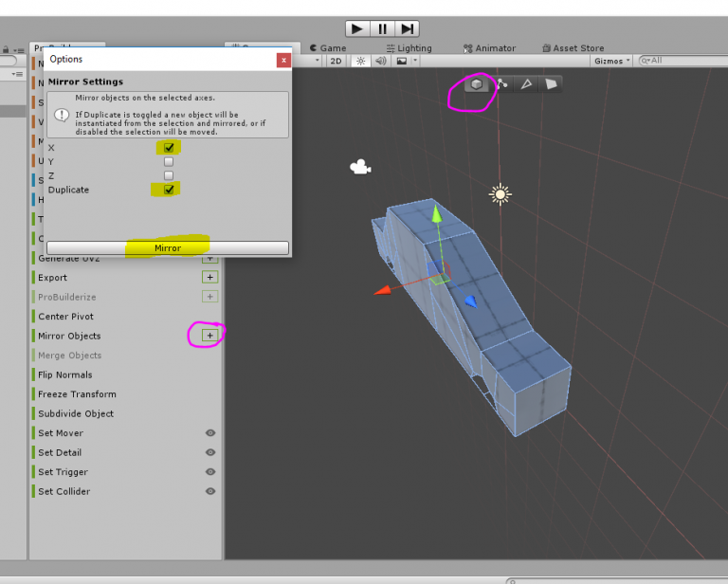Viewport: 728px width, 584px height.
Task: Toggle 2D scene view mode
Action: tap(336, 61)
